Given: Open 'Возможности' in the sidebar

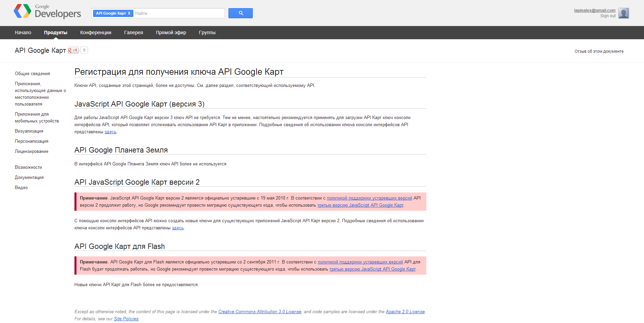Looking at the screenshot, I should click(28, 167).
